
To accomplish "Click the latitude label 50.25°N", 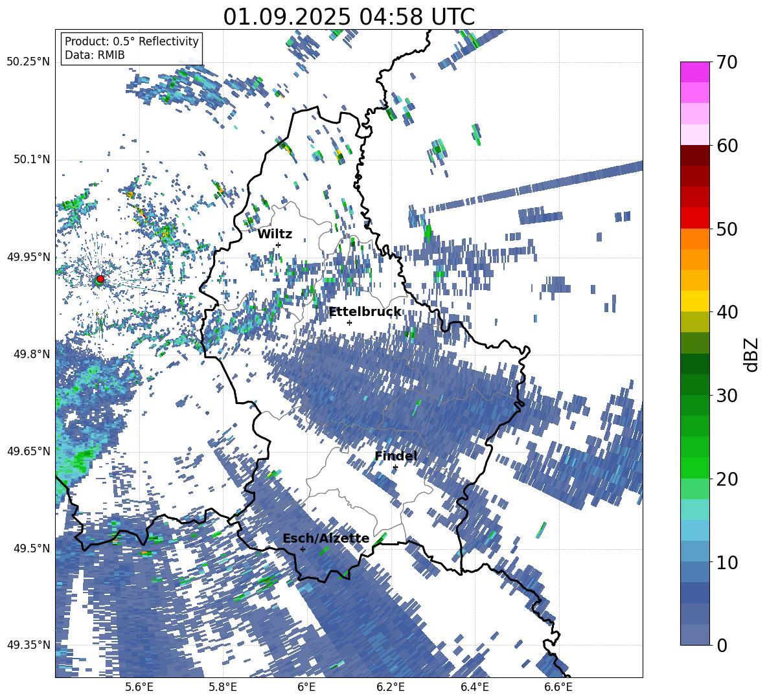I will [28, 62].
